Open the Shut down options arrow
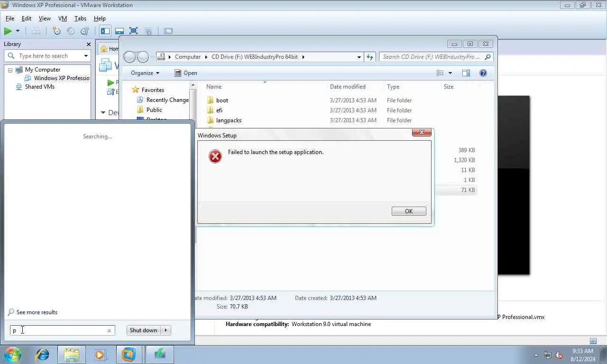The image size is (607, 364). pos(166,330)
